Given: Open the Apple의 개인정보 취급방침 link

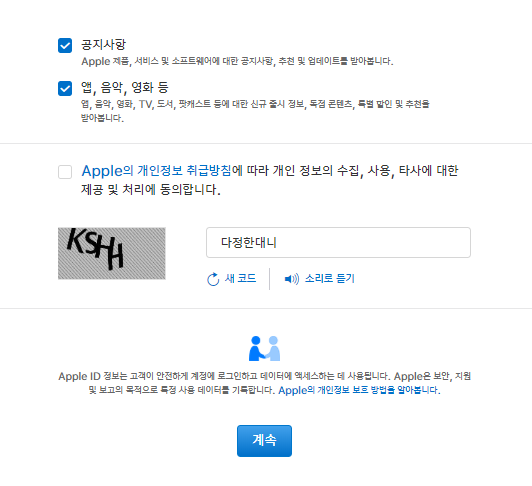Looking at the screenshot, I should coord(156,170).
